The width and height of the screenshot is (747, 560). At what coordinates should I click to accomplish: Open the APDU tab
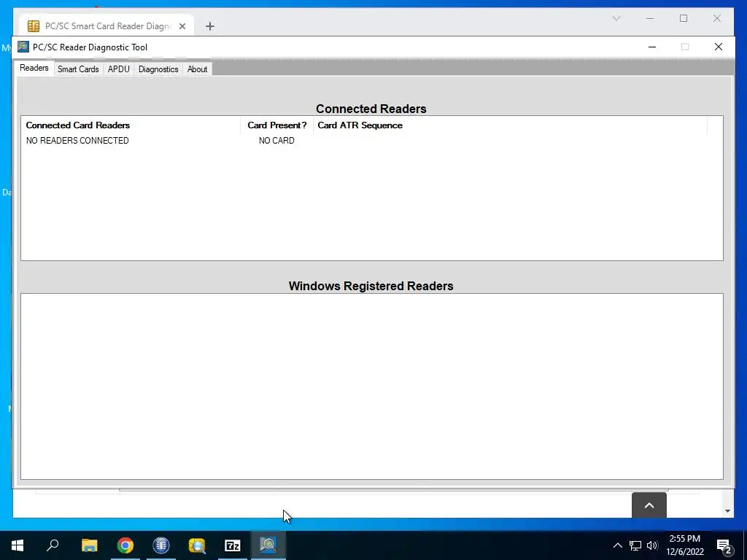pyautogui.click(x=119, y=69)
